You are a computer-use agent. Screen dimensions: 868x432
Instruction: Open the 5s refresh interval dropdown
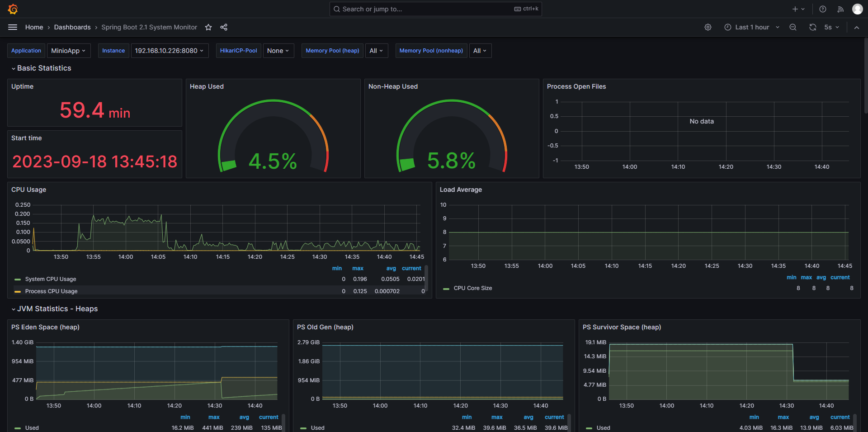831,27
